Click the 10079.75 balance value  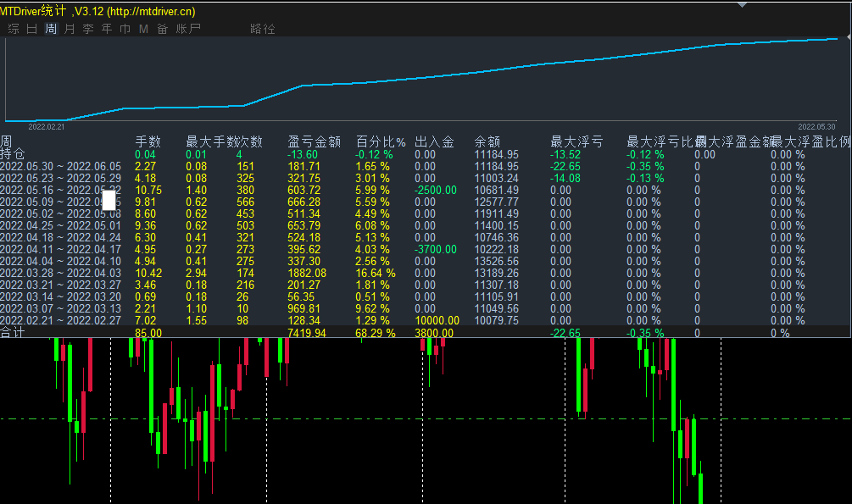[x=497, y=320]
